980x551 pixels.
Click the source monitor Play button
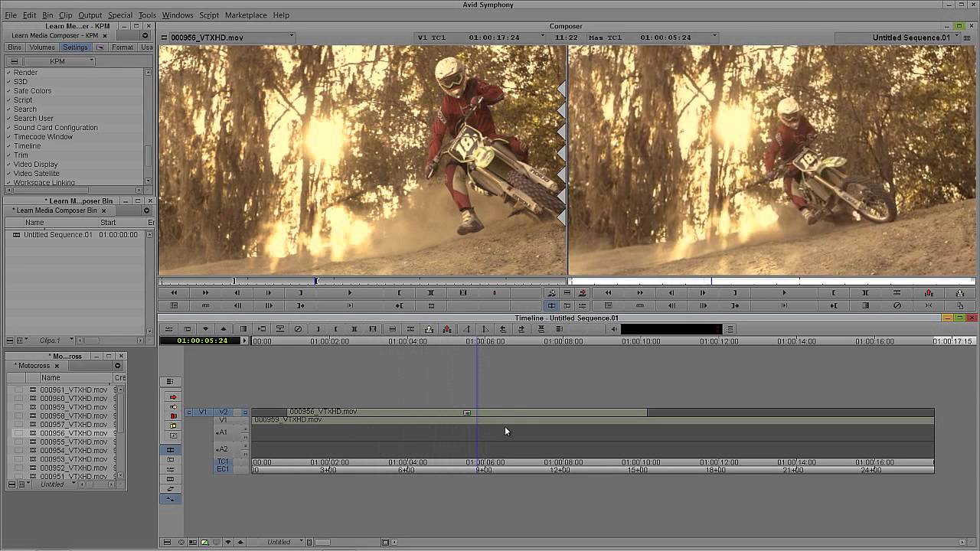click(x=350, y=292)
